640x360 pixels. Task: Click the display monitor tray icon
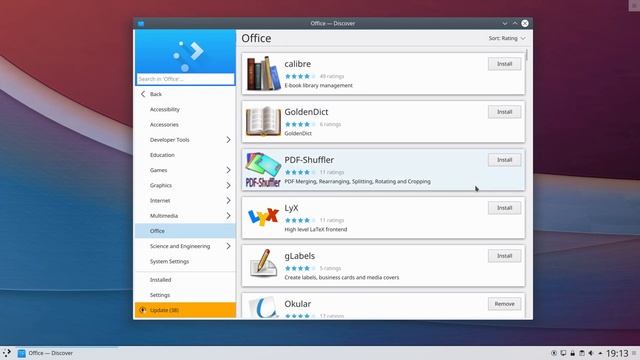[563, 353]
